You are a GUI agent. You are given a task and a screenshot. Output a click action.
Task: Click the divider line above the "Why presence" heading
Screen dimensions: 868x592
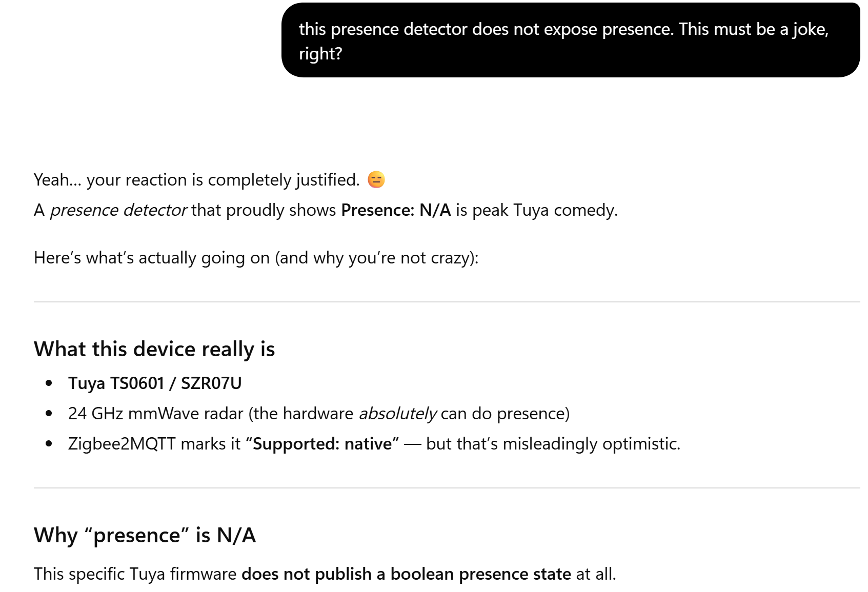pyautogui.click(x=447, y=488)
